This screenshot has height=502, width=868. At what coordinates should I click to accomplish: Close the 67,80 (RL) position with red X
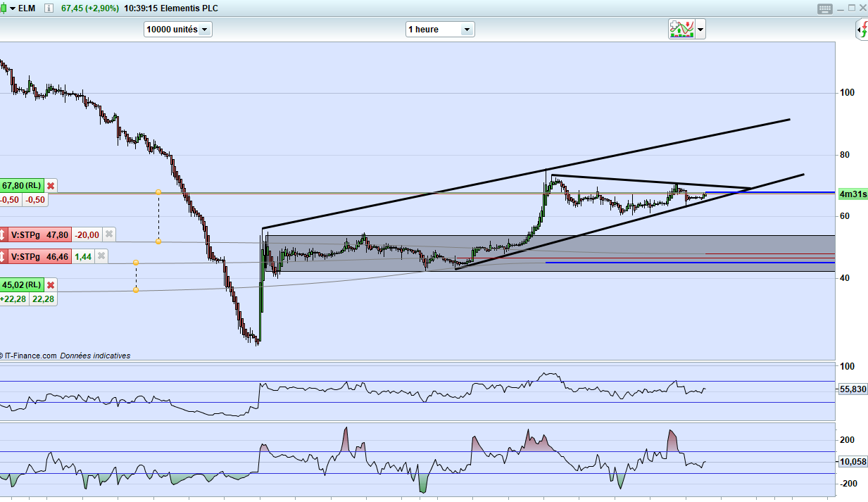tap(51, 186)
